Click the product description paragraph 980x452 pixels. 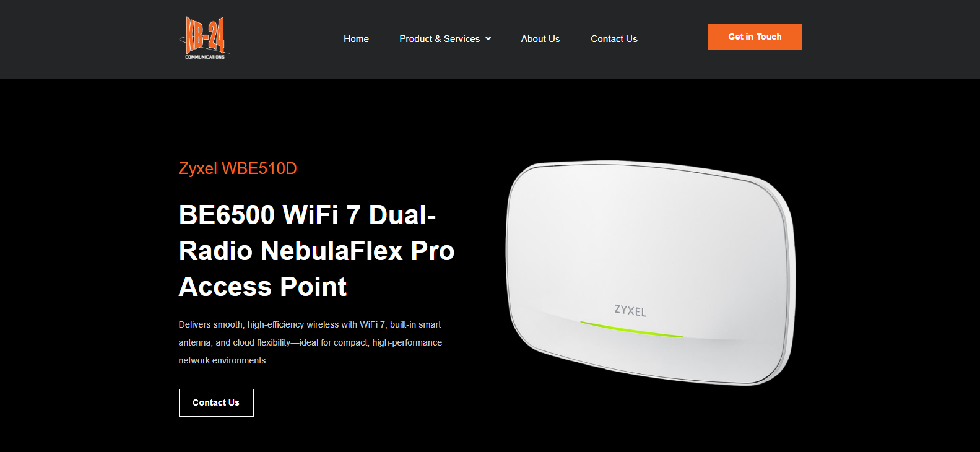310,342
